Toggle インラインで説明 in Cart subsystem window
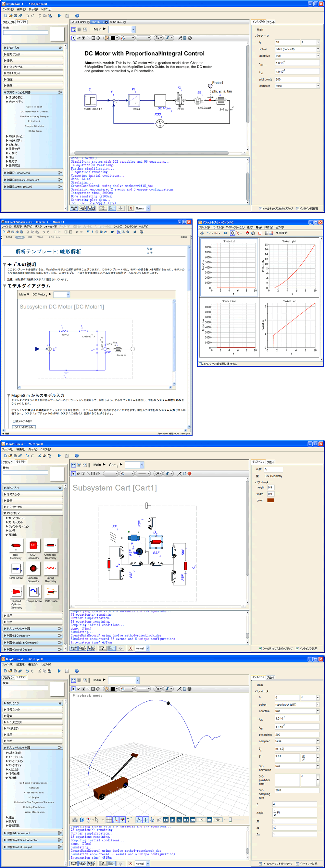The height and width of the screenshot is (868, 325). (297, 648)
